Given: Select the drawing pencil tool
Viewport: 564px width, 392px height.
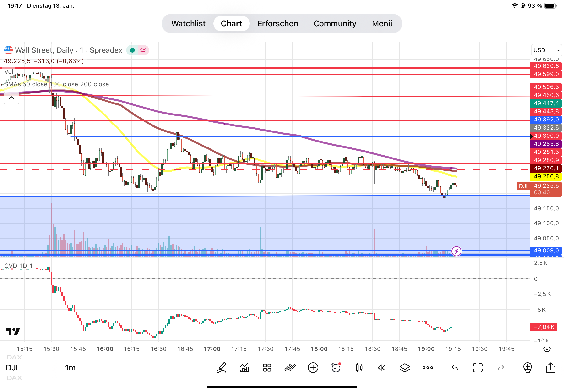Looking at the screenshot, I should (x=221, y=368).
